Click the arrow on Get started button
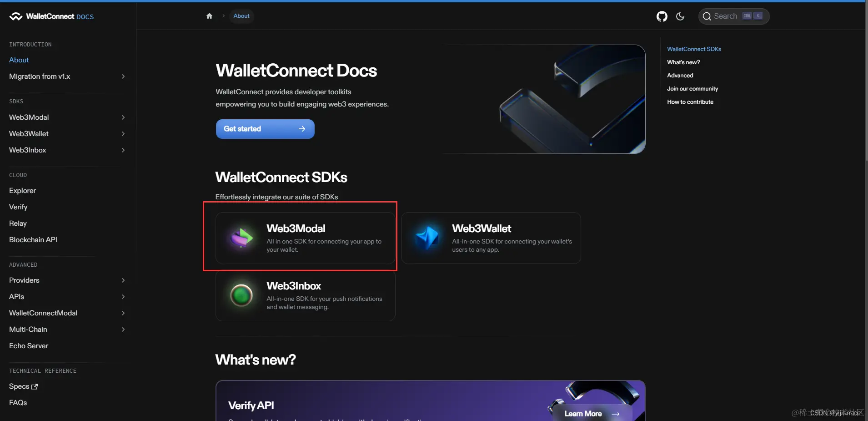868x421 pixels. coord(302,129)
